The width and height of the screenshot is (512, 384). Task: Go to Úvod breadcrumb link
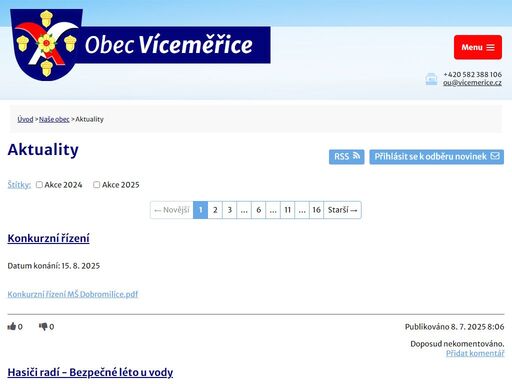(25, 119)
